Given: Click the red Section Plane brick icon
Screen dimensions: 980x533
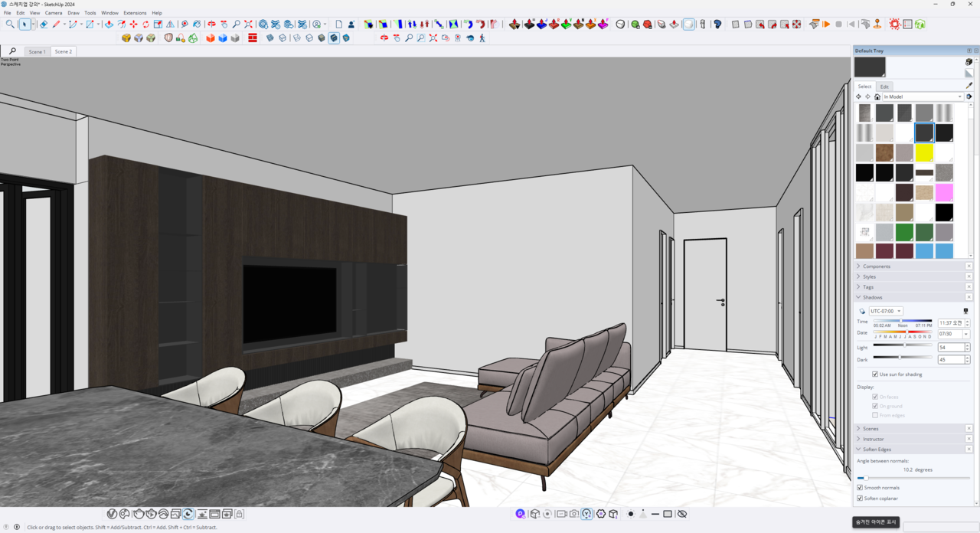Looking at the screenshot, I should 253,38.
